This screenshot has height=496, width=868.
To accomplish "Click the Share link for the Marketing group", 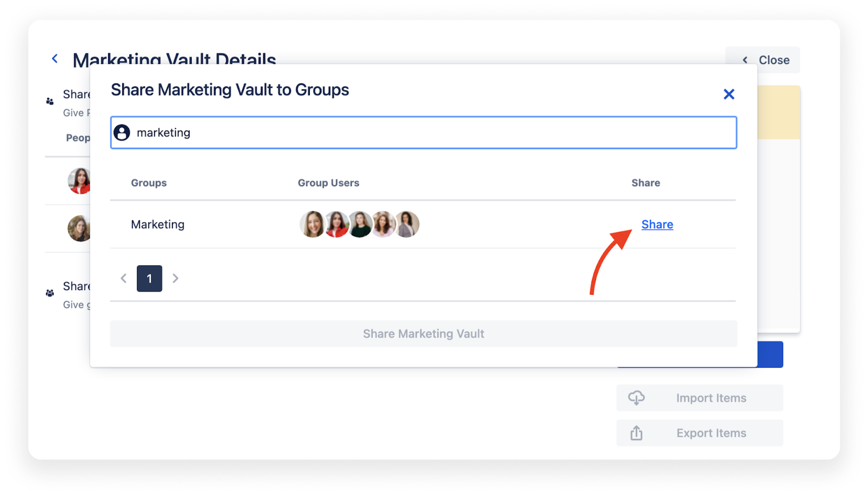I will pos(657,224).
